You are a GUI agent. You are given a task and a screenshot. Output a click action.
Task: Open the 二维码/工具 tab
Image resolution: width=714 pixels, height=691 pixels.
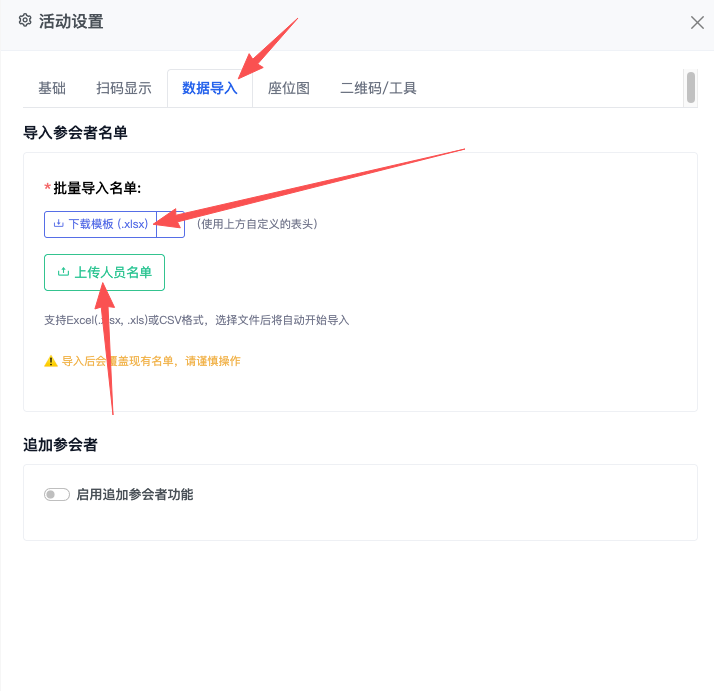tap(378, 88)
